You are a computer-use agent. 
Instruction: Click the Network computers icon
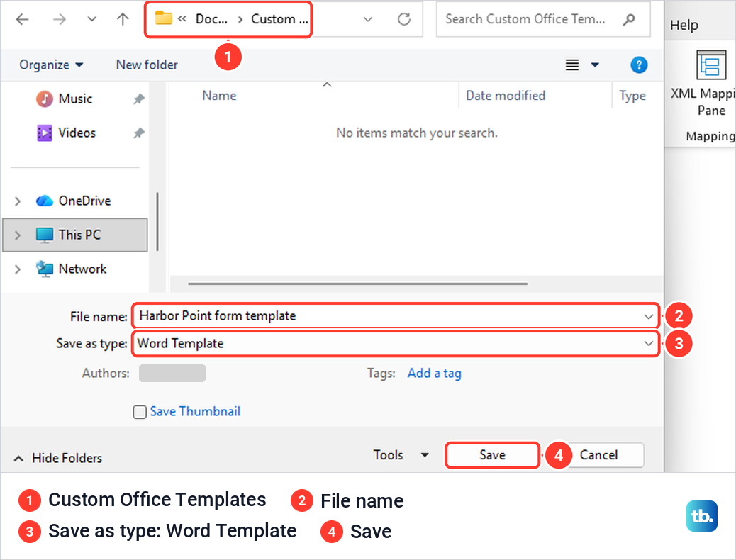(x=45, y=269)
